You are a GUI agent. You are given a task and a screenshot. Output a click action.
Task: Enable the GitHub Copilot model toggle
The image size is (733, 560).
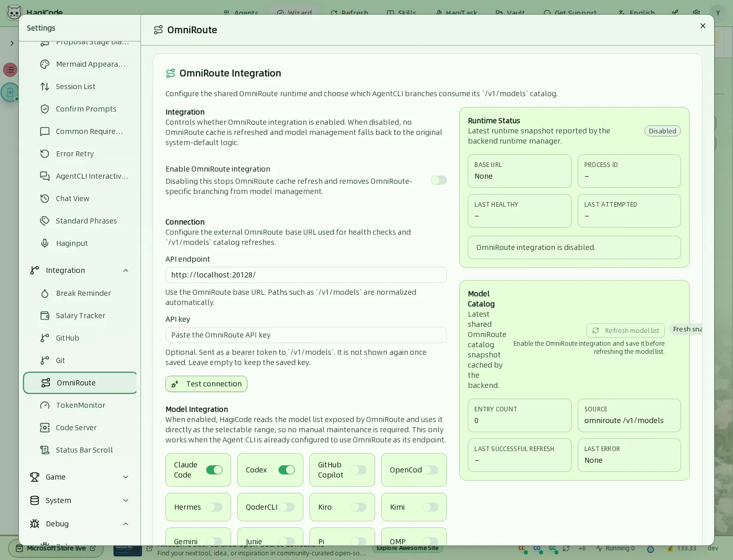tap(358, 470)
